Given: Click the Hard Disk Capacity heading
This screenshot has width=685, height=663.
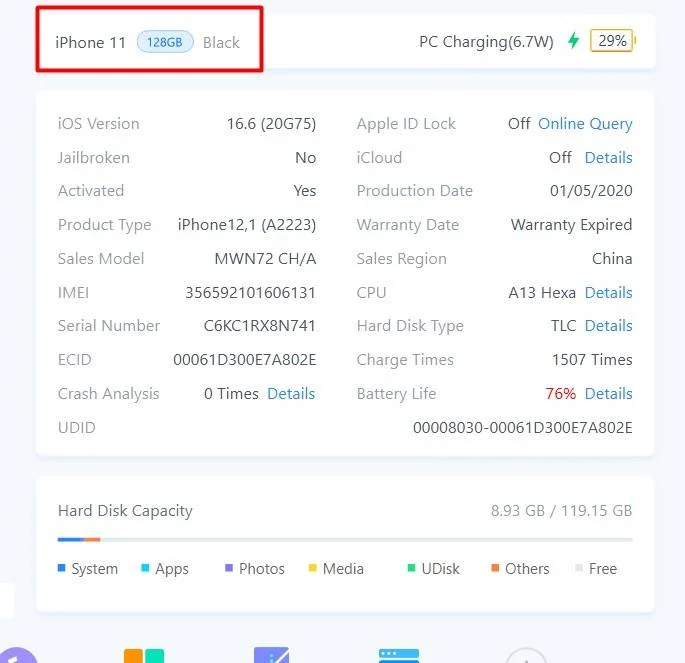Looking at the screenshot, I should (125, 511).
